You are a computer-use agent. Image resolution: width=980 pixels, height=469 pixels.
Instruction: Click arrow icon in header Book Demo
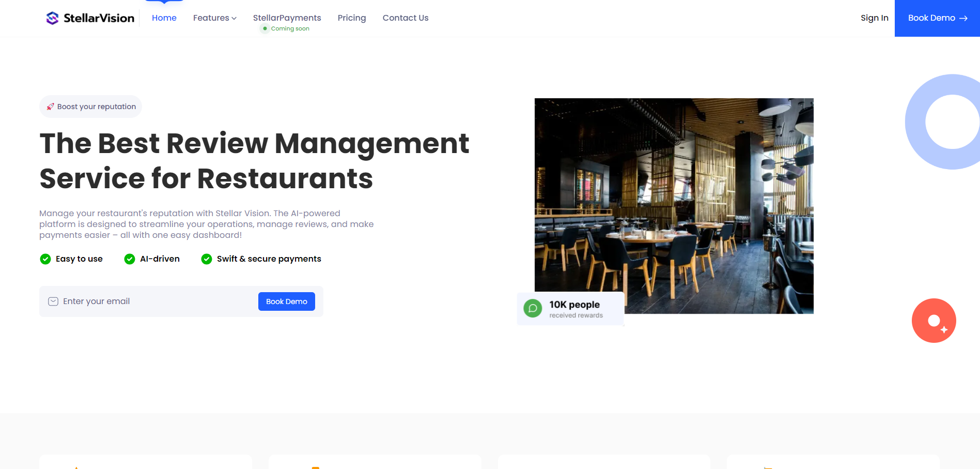963,18
